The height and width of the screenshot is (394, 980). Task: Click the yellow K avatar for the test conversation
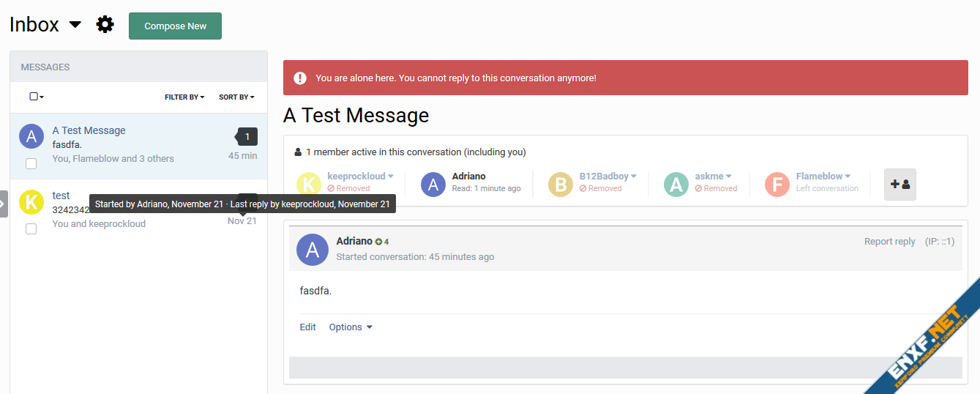[31, 201]
